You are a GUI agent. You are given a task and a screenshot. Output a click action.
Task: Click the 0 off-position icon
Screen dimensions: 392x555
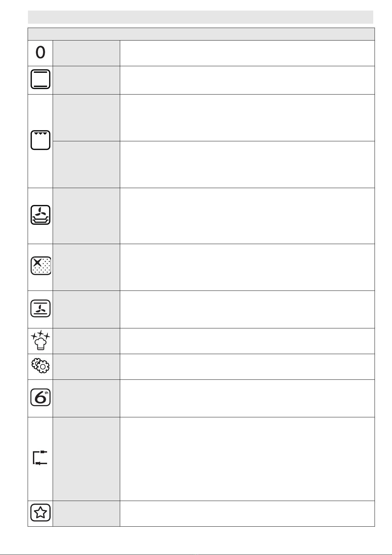[x=40, y=53]
